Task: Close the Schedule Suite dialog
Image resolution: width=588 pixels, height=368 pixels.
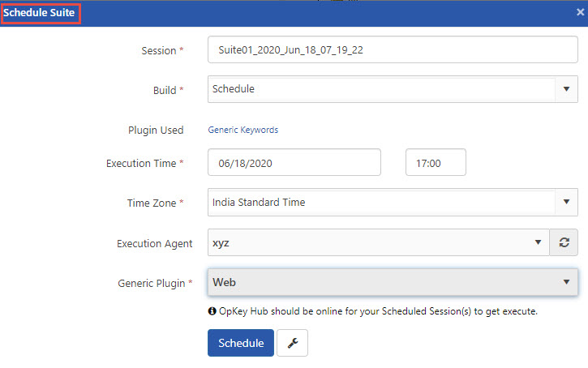Action: point(577,13)
